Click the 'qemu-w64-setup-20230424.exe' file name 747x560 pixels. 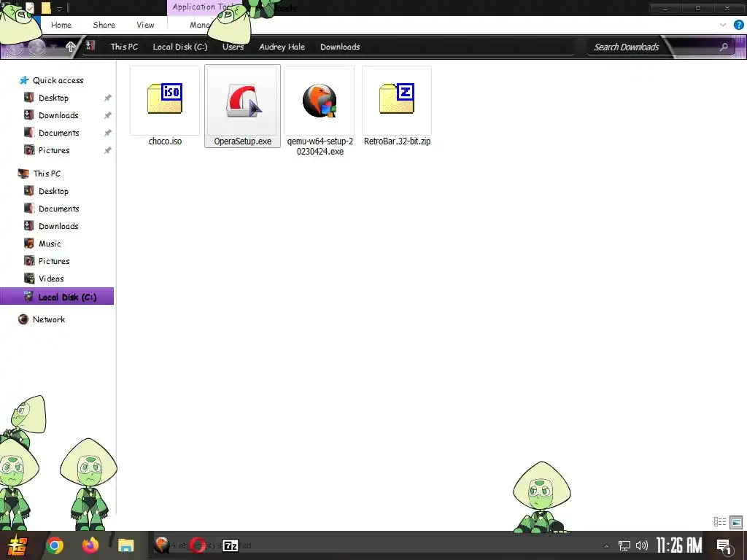pos(320,147)
